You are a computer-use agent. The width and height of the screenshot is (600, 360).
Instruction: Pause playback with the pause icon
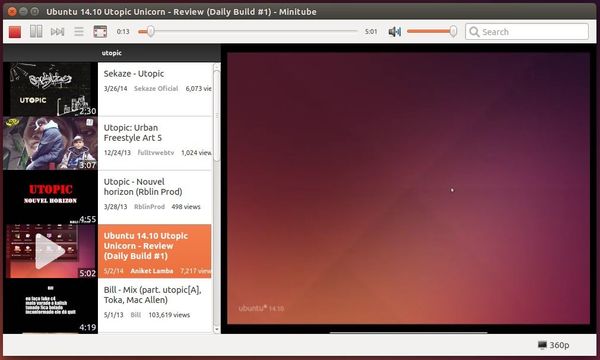(x=36, y=31)
